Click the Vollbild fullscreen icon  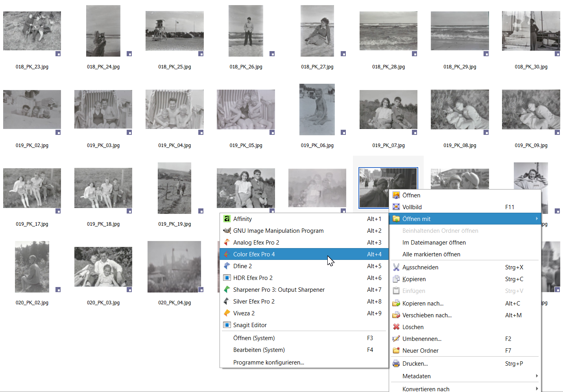[x=396, y=207]
